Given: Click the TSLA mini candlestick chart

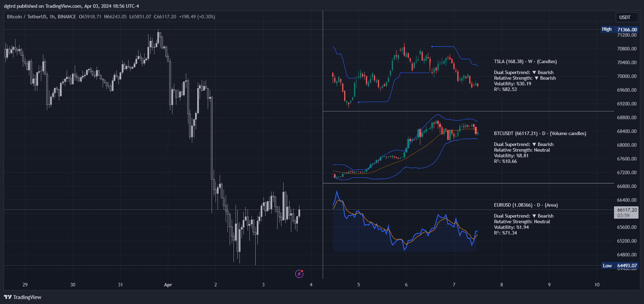Looking at the screenshot, I should pos(405,75).
